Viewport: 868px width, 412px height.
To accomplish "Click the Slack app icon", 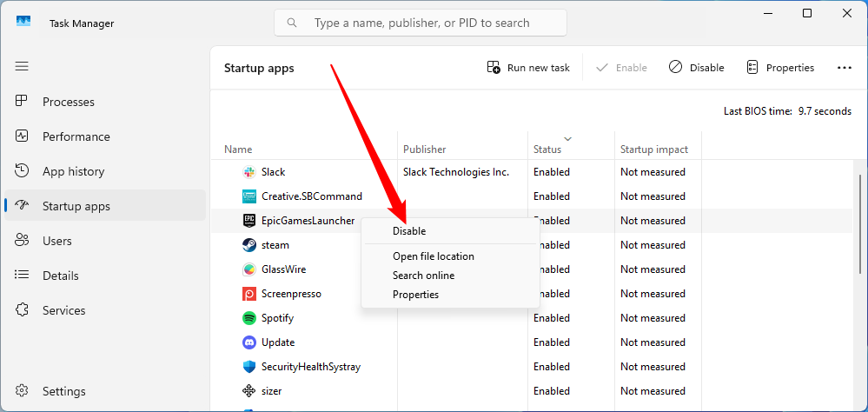I will [249, 172].
